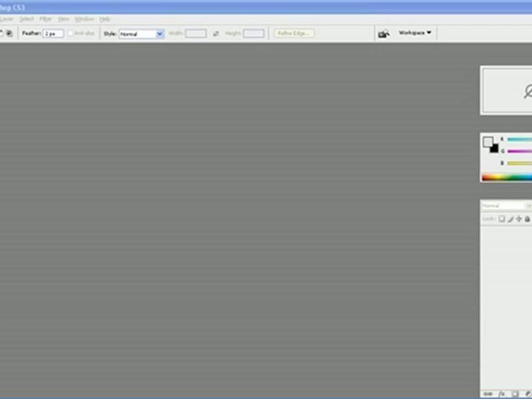Toggle Lock all padlock icon
The image size is (532, 399).
coord(527,219)
